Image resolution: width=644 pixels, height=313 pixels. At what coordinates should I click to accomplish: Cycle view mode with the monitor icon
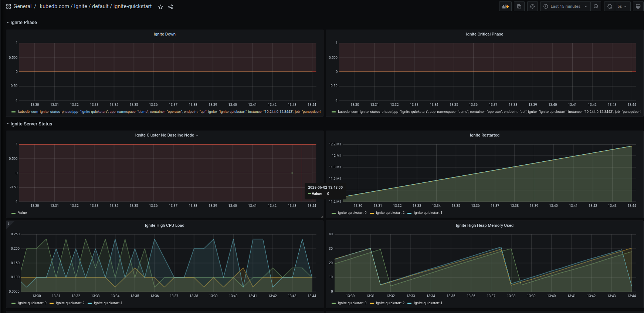638,6
